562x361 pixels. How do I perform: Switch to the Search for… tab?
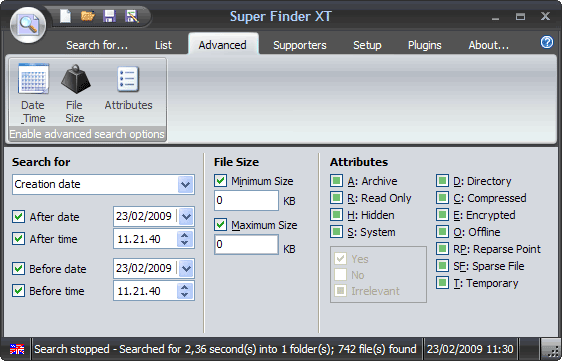coord(97,45)
